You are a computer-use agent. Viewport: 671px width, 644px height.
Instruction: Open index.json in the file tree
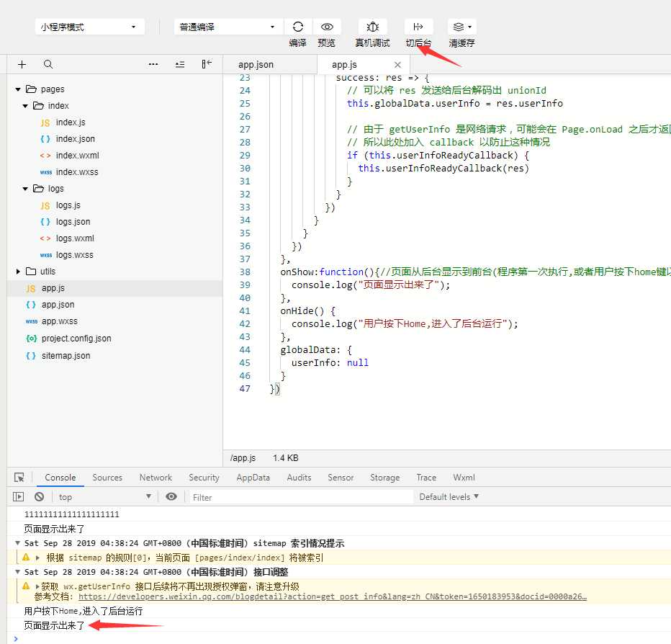point(76,139)
